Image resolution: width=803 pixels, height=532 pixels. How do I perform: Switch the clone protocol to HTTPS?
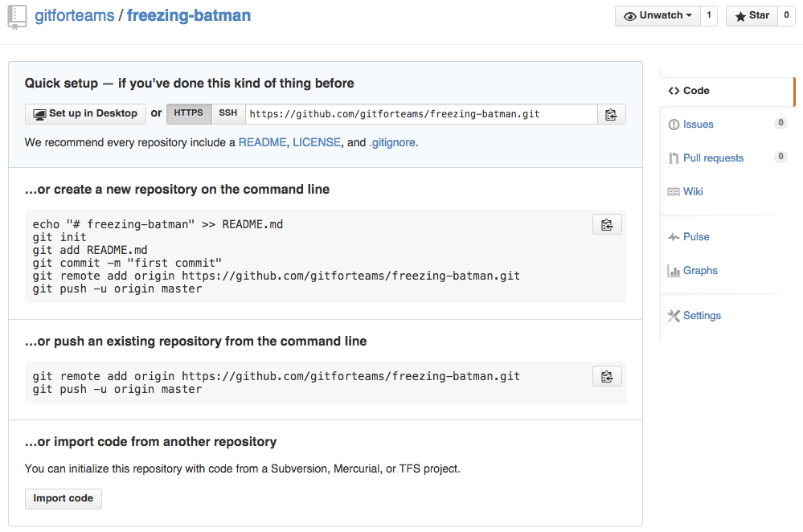click(x=189, y=113)
